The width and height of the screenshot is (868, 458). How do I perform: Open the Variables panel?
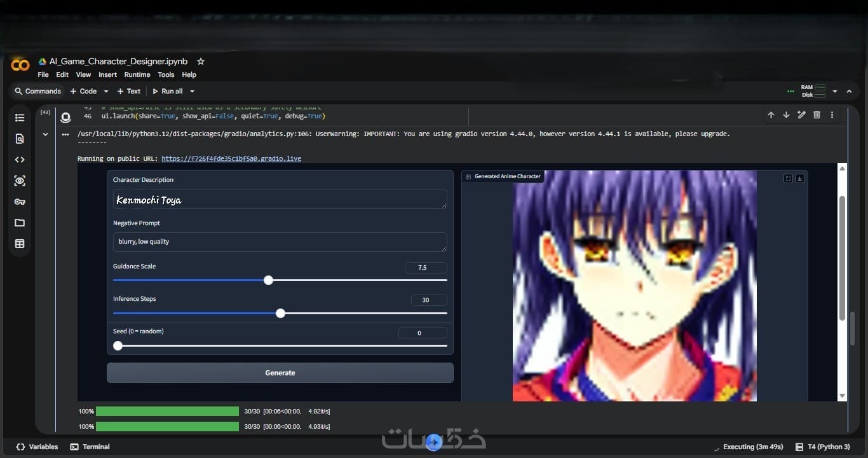click(x=37, y=447)
